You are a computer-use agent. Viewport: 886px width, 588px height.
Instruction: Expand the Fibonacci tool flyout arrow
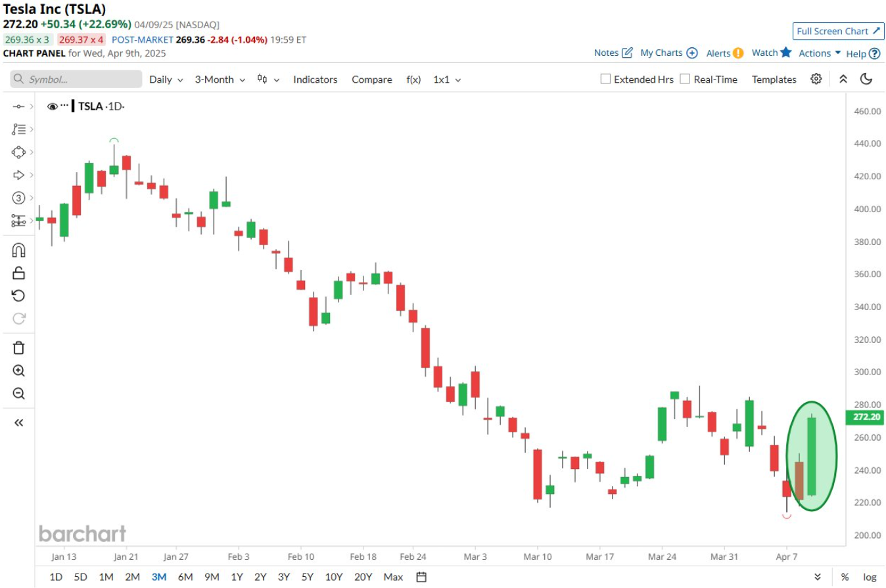31,129
